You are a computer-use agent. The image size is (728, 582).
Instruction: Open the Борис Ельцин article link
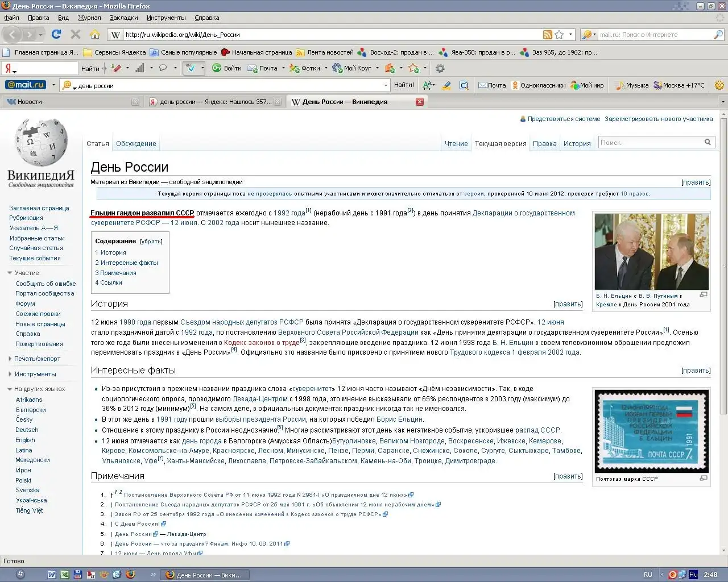pos(399,419)
